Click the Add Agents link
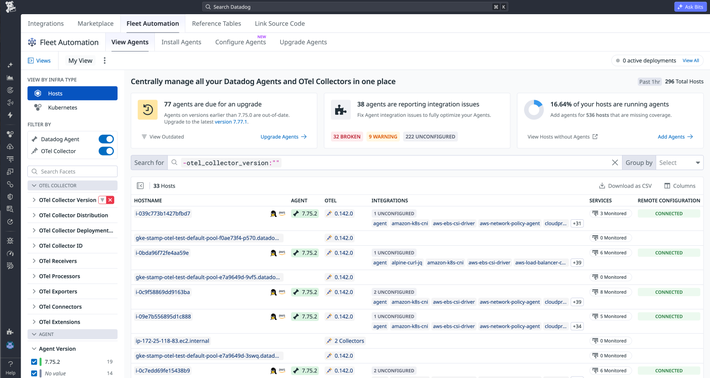Screen dimensions: 710x378 pos(675,137)
